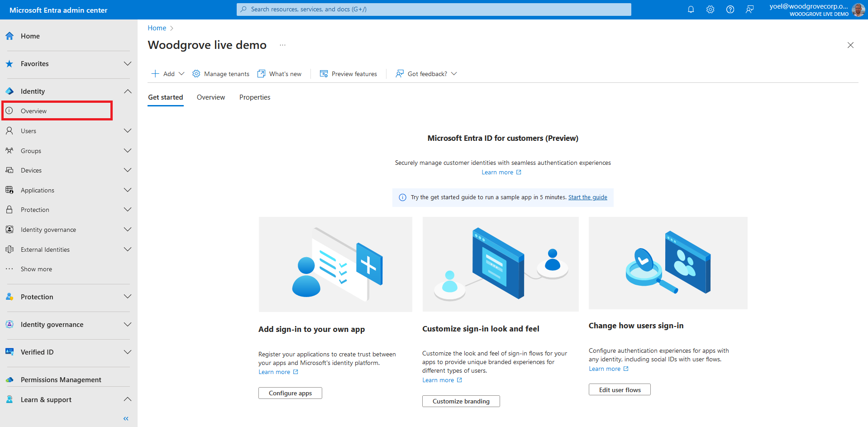Image resolution: width=868 pixels, height=427 pixels.
Task: Click the search resources input field
Action: (x=434, y=10)
